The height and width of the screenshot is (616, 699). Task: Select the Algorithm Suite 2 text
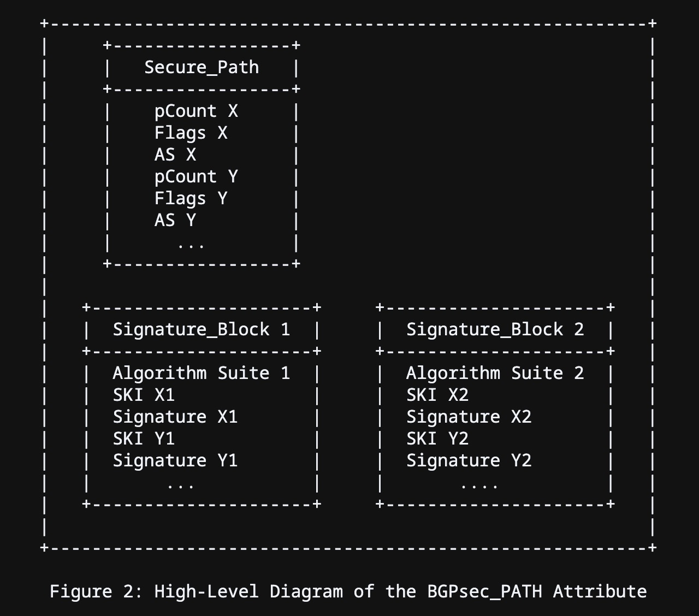point(495,374)
